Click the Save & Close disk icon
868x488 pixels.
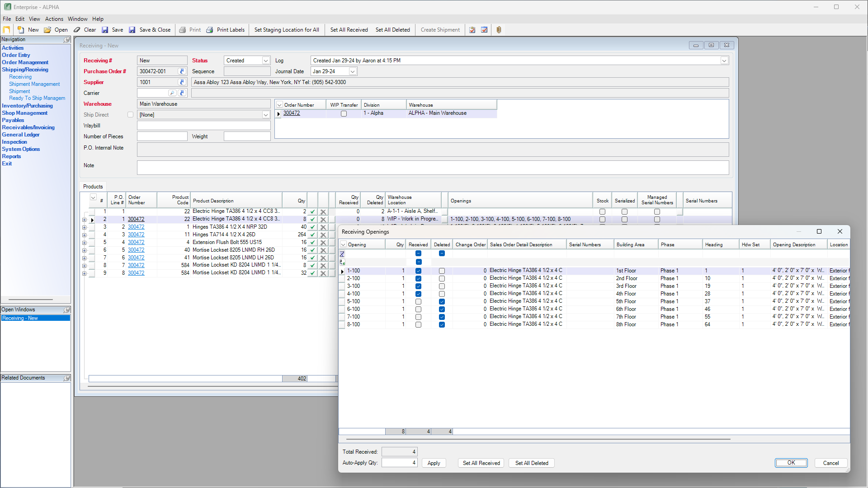click(132, 30)
